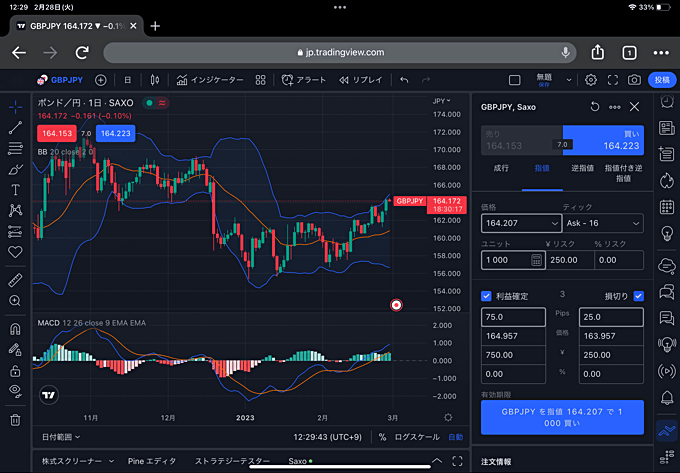Click the red 164.153 sell price button

point(57,134)
